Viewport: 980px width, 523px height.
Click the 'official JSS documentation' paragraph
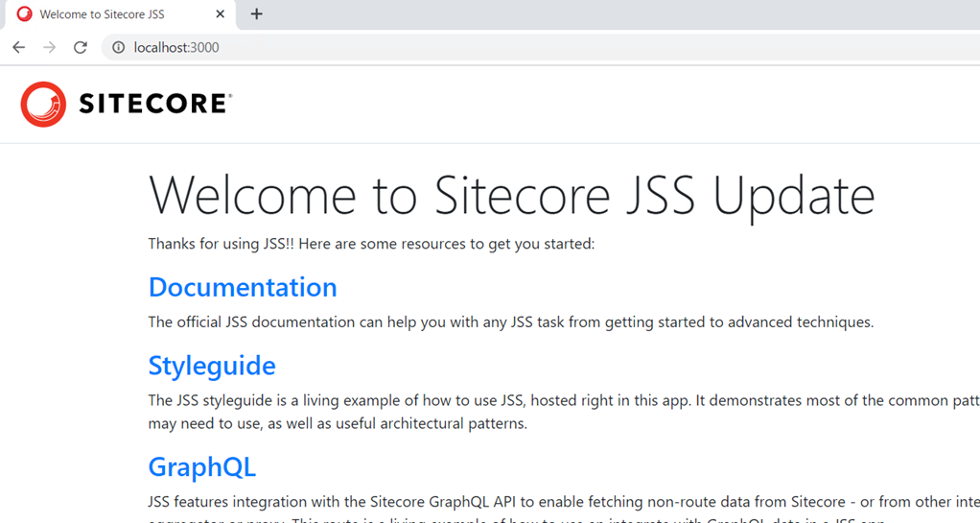[511, 322]
